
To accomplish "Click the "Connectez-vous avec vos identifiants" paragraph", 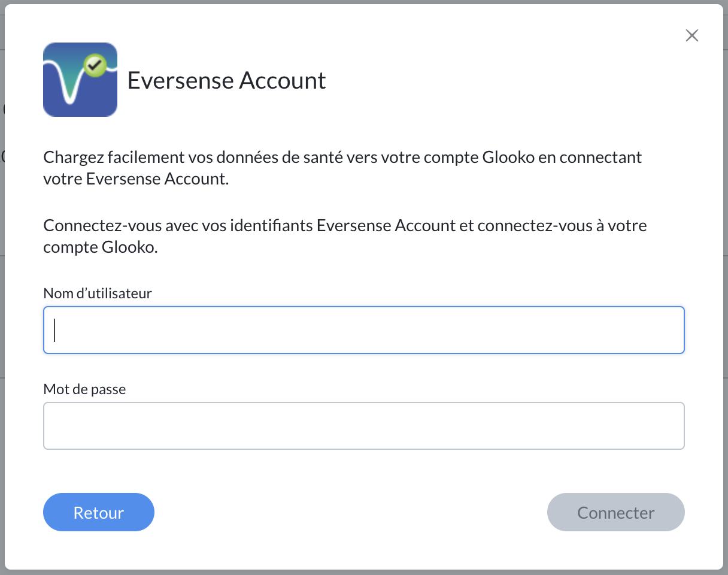I will click(345, 237).
